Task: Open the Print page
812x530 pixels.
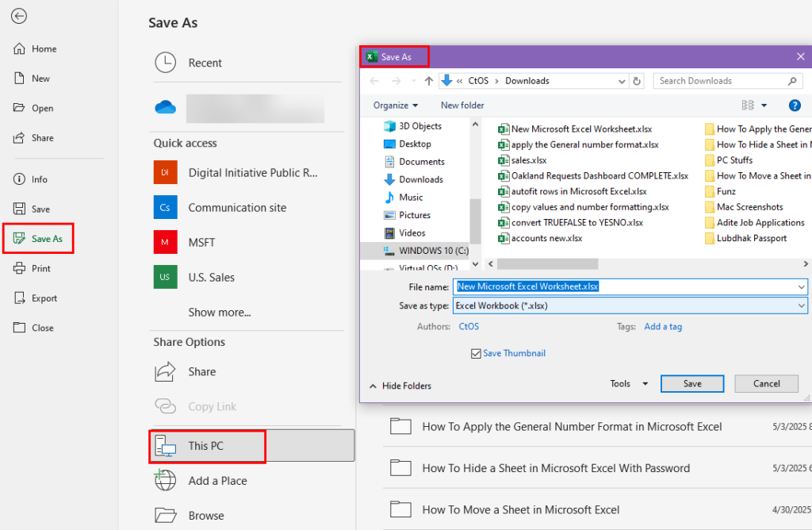Action: [32, 268]
